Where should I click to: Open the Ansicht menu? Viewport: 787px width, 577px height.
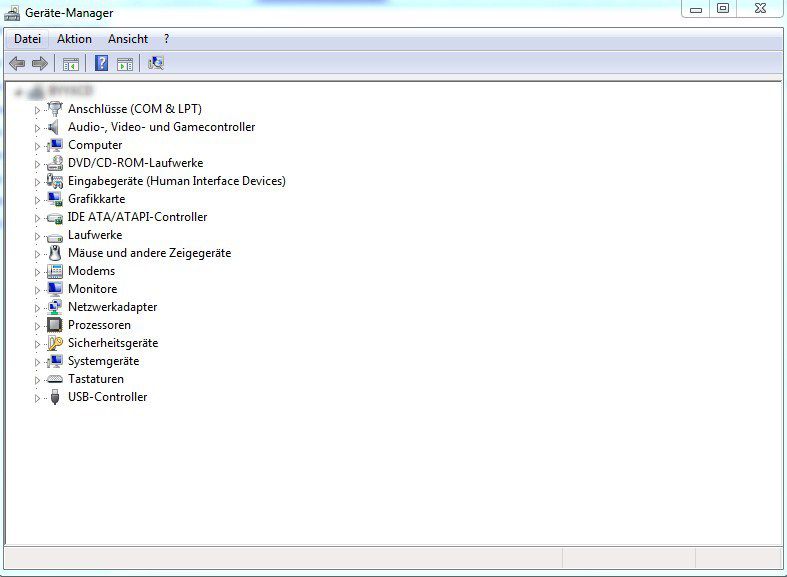(x=128, y=39)
